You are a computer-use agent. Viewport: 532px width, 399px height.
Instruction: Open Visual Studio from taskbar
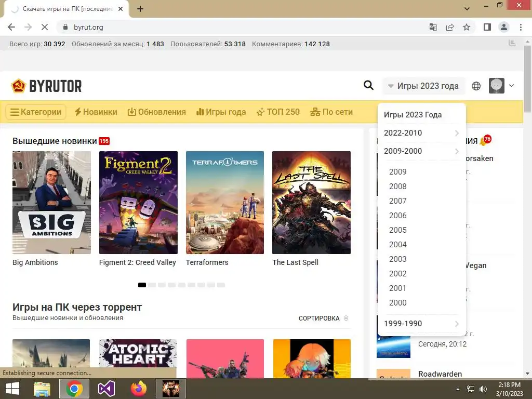click(x=106, y=389)
